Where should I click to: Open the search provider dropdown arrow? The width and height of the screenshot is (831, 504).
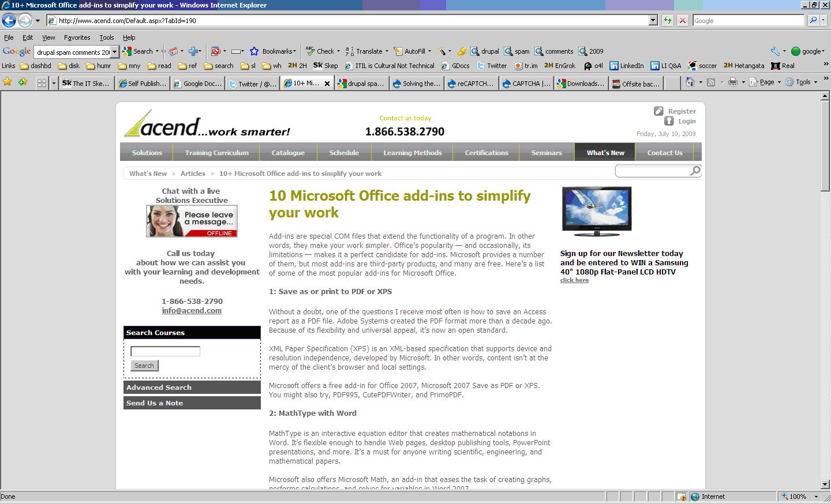tap(822, 20)
